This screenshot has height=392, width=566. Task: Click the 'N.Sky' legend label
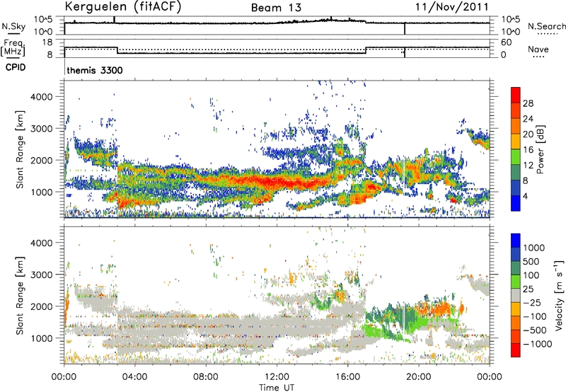[x=13, y=26]
